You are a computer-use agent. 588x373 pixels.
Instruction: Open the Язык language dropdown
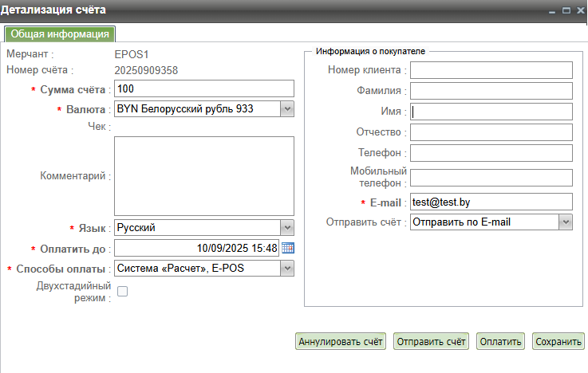pos(287,227)
